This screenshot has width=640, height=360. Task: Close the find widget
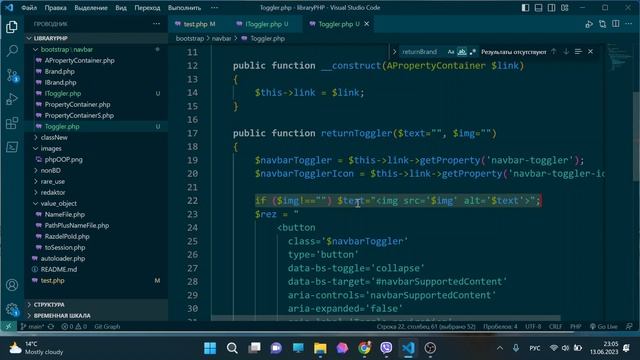(590, 51)
